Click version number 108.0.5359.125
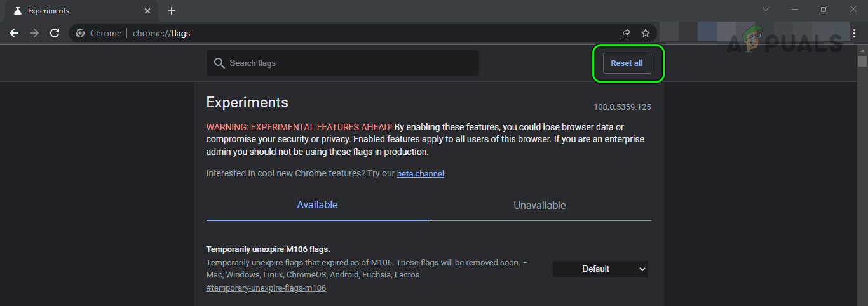 [x=622, y=107]
